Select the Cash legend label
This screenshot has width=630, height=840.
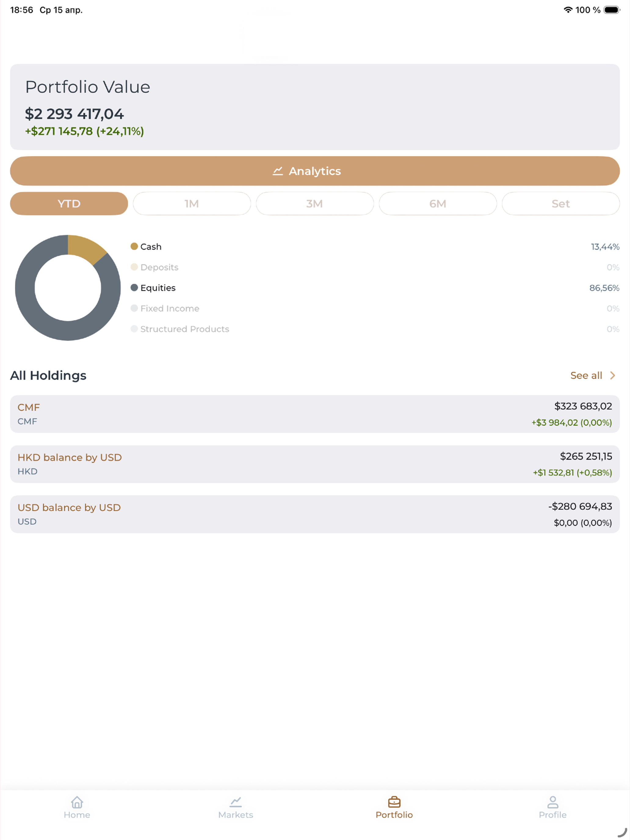pyautogui.click(x=151, y=247)
